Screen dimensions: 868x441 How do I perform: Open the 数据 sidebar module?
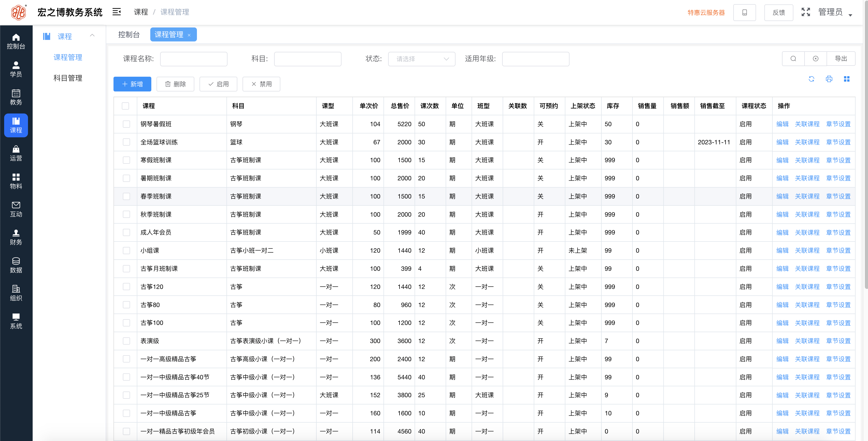click(16, 265)
